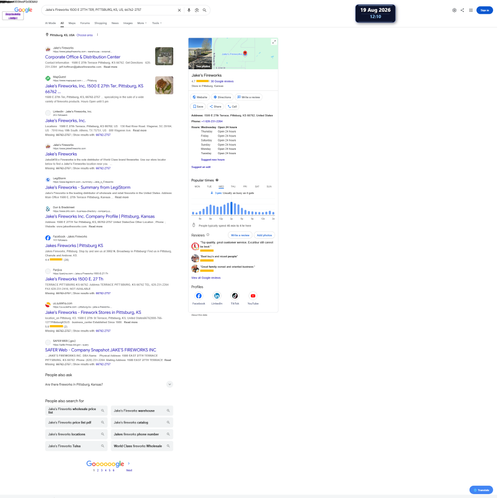Viewport: 500px width, 498px height.
Task: Switch to News search tab
Action: pyautogui.click(x=115, y=23)
